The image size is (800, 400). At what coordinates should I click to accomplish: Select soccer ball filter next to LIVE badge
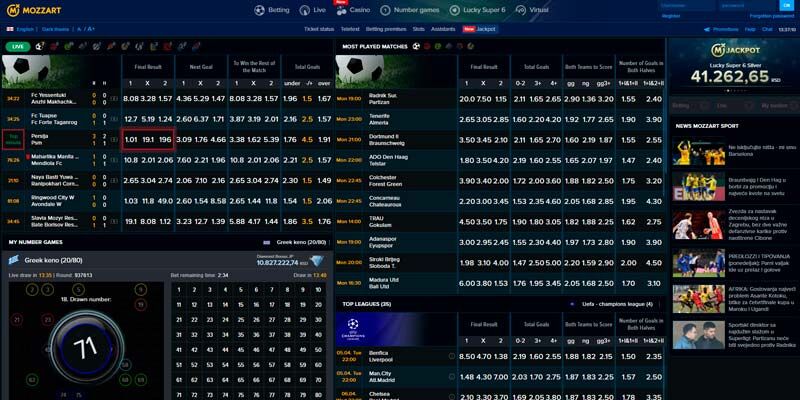click(40, 46)
